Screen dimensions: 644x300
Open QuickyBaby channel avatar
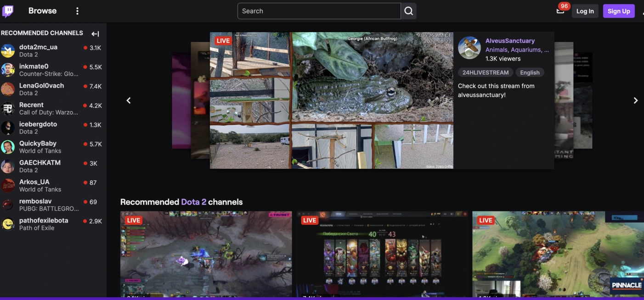click(8, 147)
